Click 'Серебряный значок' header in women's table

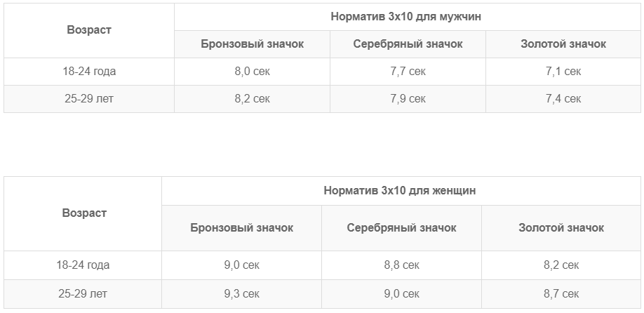(401, 227)
